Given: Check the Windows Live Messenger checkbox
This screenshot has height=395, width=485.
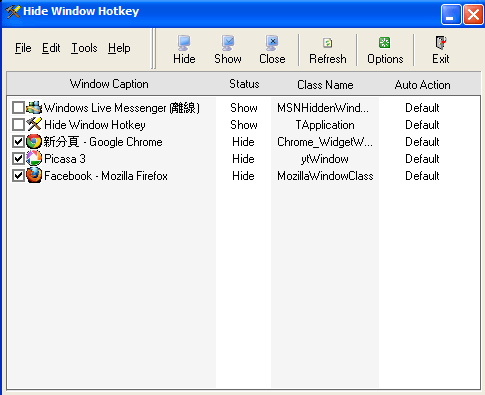Looking at the screenshot, I should point(18,108).
